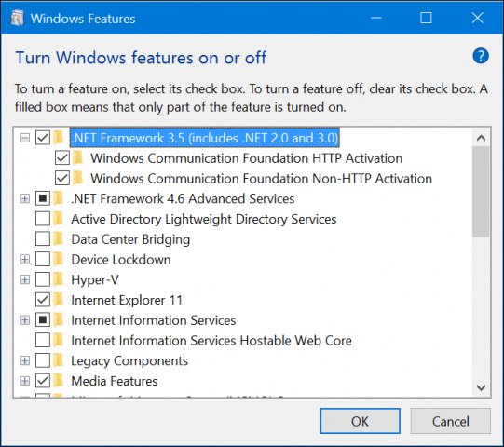The image size is (504, 447).
Task: Expand .NET Framework 4.6 Advanced Services node
Action: [25, 198]
